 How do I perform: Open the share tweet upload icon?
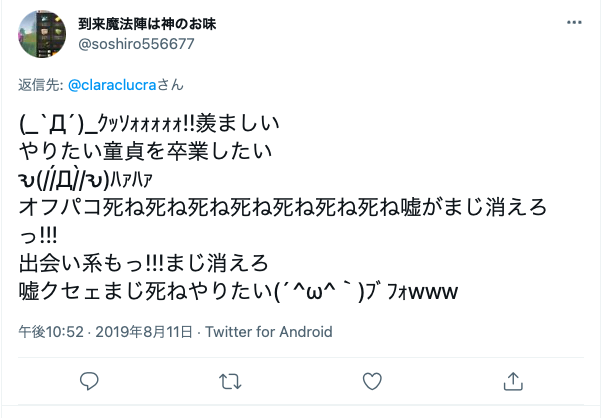pyautogui.click(x=513, y=381)
